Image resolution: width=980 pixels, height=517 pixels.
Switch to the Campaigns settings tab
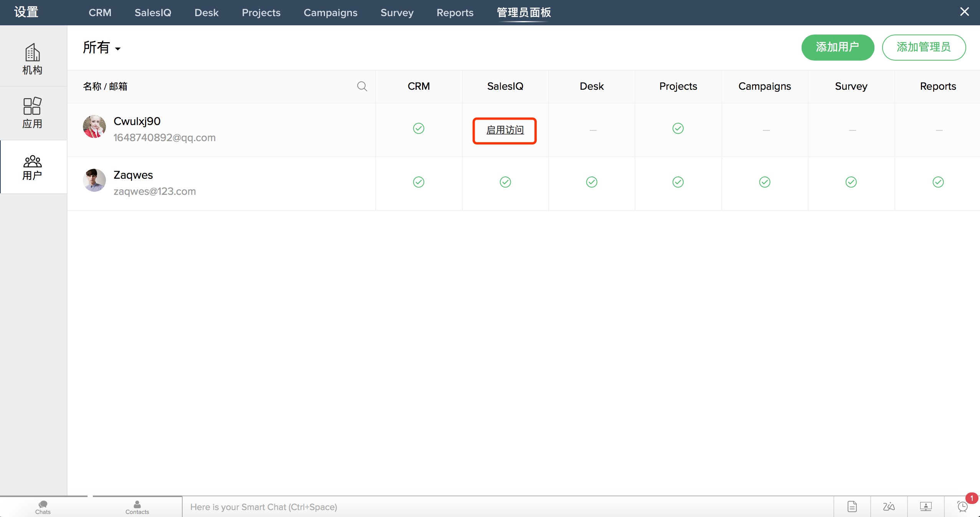point(330,13)
